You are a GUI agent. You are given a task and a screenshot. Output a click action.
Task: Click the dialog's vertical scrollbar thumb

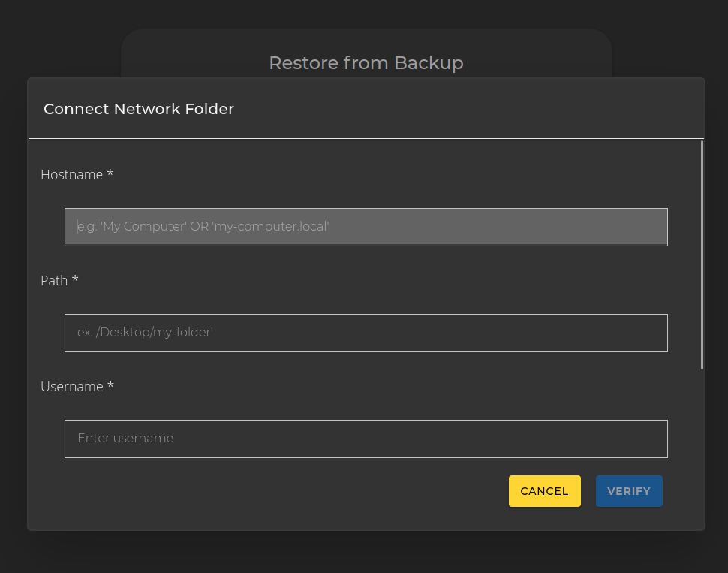(x=702, y=255)
